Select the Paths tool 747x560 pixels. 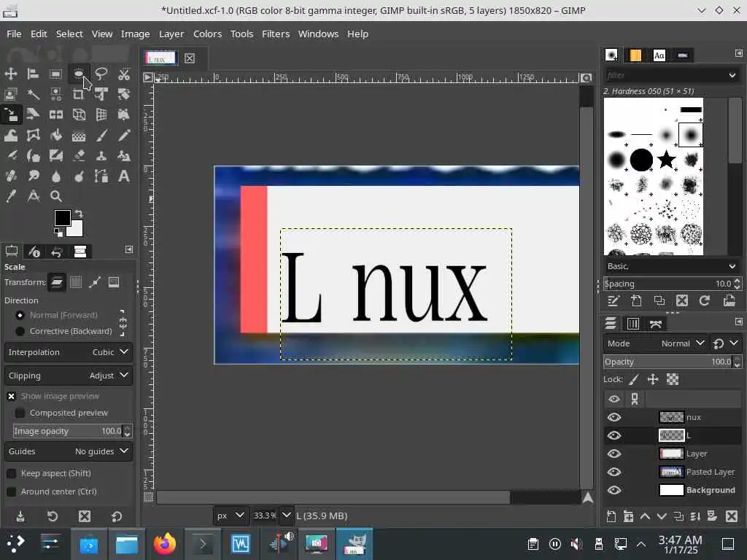point(101,176)
